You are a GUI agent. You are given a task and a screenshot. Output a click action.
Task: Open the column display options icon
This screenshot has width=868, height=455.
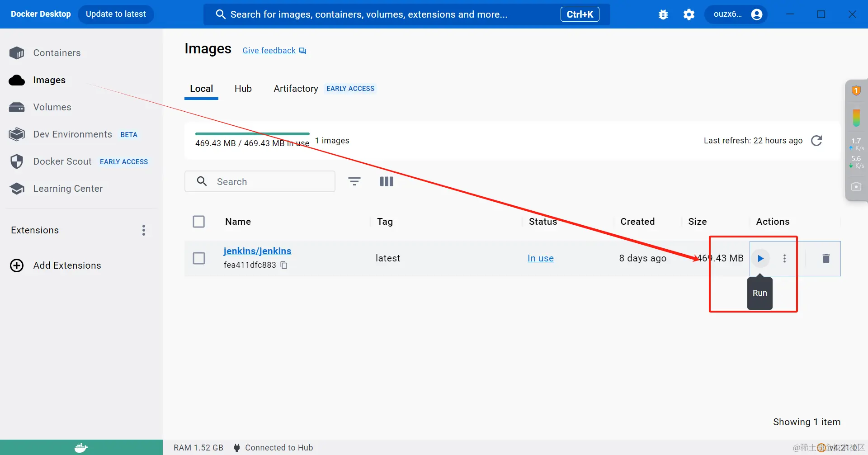[x=387, y=181]
